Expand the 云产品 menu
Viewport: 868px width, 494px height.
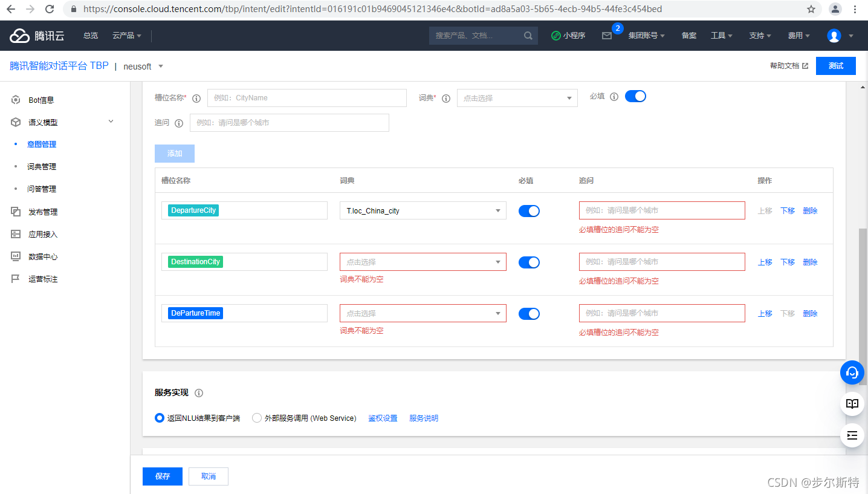127,36
